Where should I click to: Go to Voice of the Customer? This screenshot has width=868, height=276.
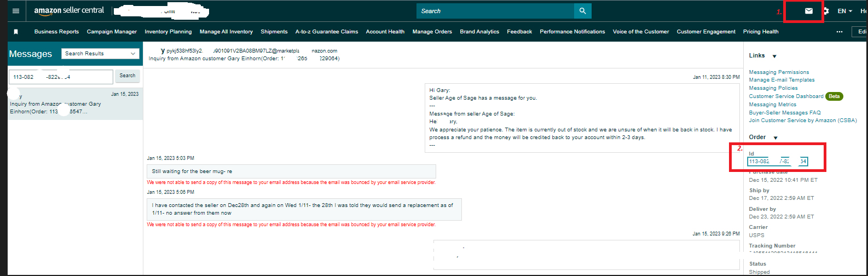coord(641,32)
